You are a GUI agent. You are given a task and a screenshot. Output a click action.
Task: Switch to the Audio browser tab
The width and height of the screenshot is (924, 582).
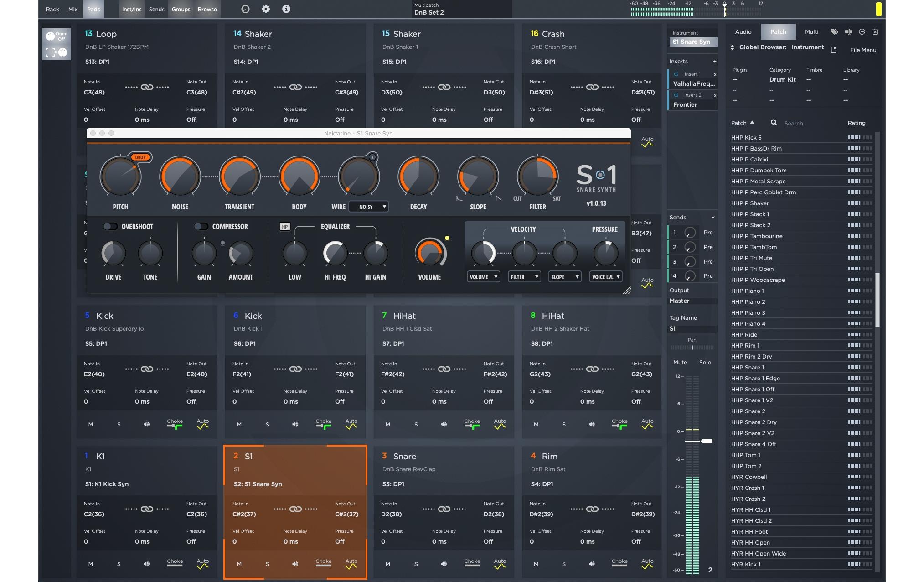tap(743, 32)
